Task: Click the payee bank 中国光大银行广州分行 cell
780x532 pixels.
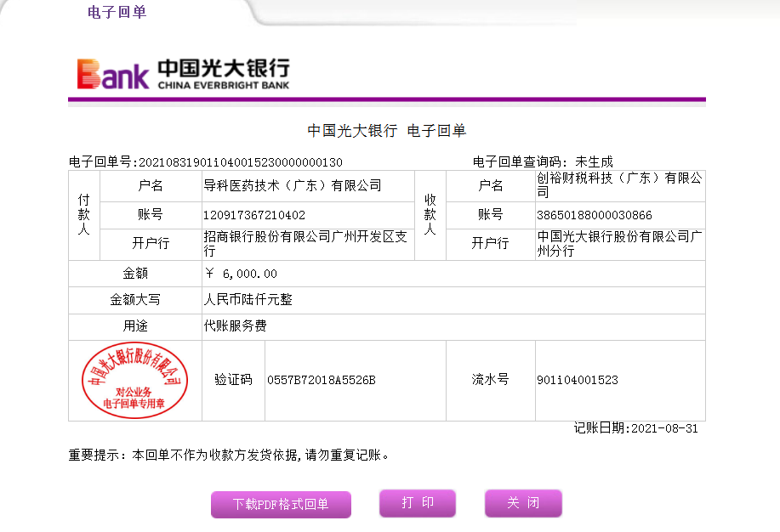Action: click(618, 244)
